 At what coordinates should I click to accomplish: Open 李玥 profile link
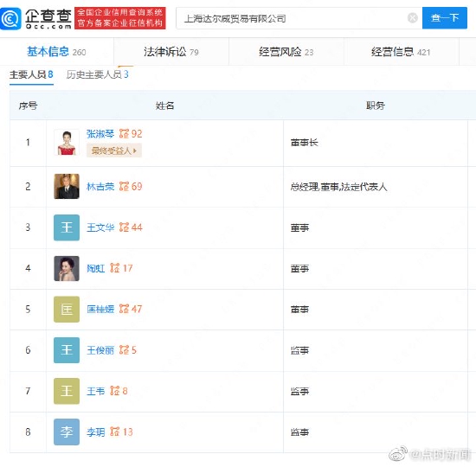95,432
